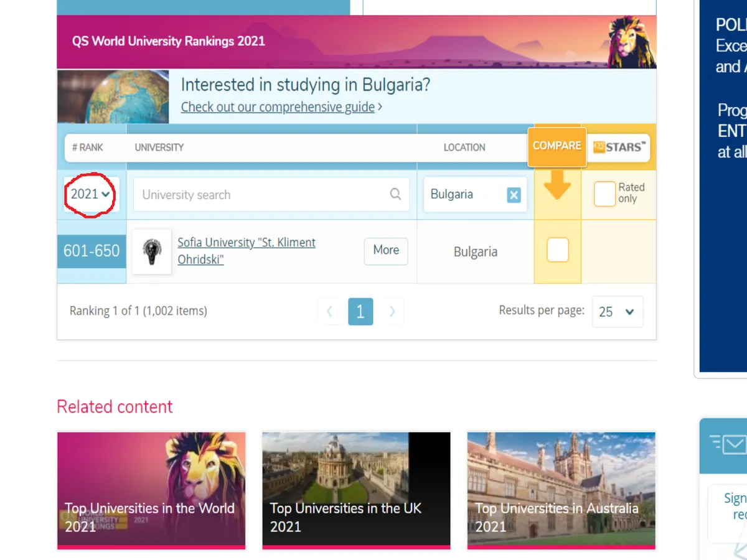Click the Sofia University logo icon

coord(152,251)
